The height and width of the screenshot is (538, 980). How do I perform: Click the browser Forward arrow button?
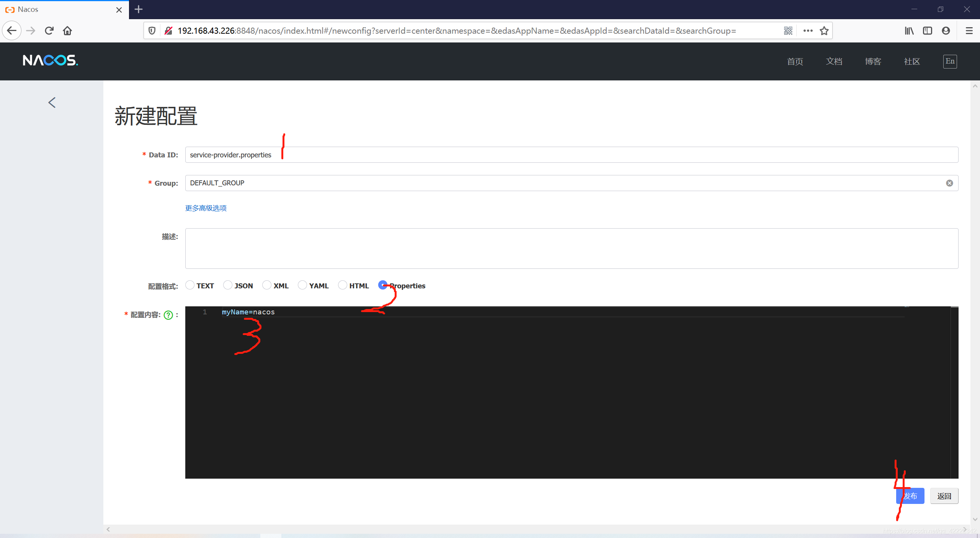point(31,31)
